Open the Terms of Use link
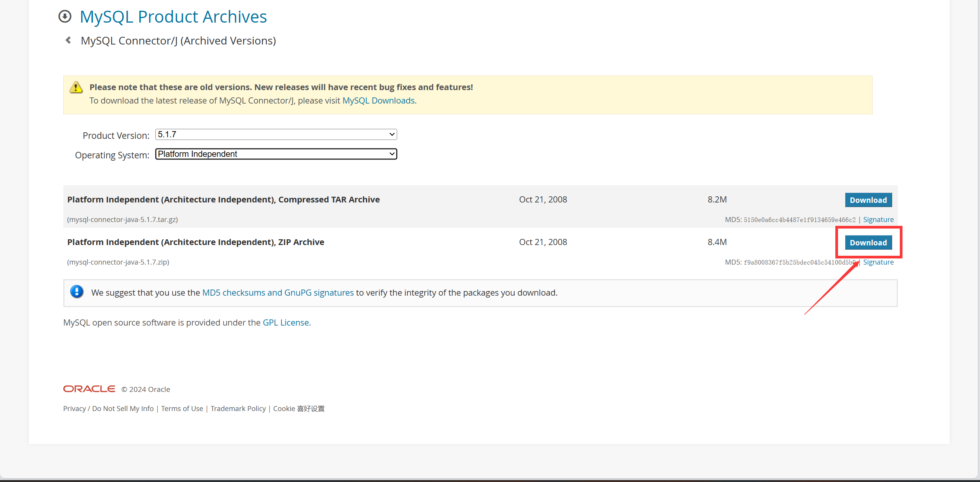The width and height of the screenshot is (980, 482). click(182, 409)
